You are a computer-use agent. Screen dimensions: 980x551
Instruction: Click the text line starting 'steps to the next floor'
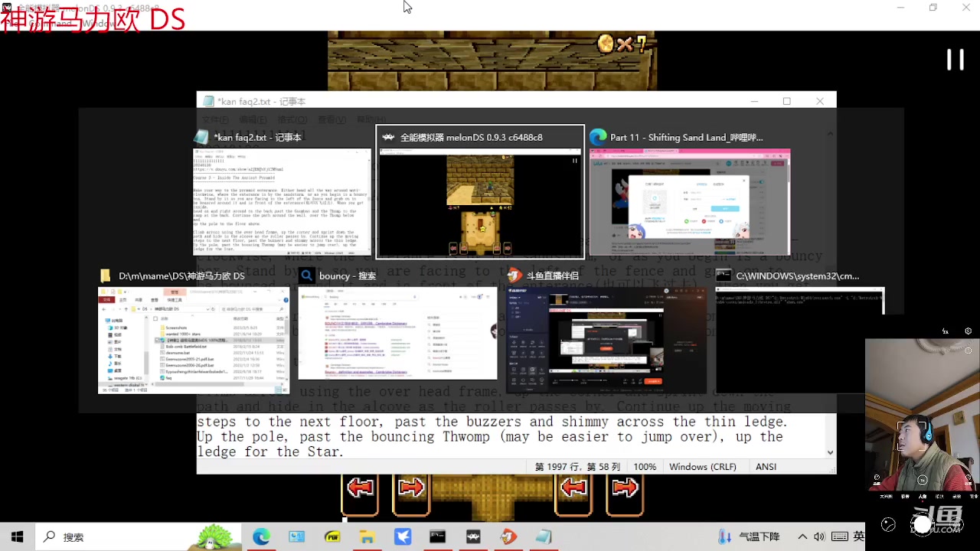492,422
